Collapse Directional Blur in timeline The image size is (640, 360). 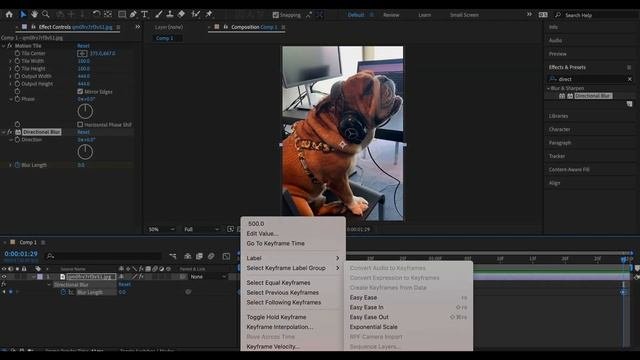click(x=49, y=284)
